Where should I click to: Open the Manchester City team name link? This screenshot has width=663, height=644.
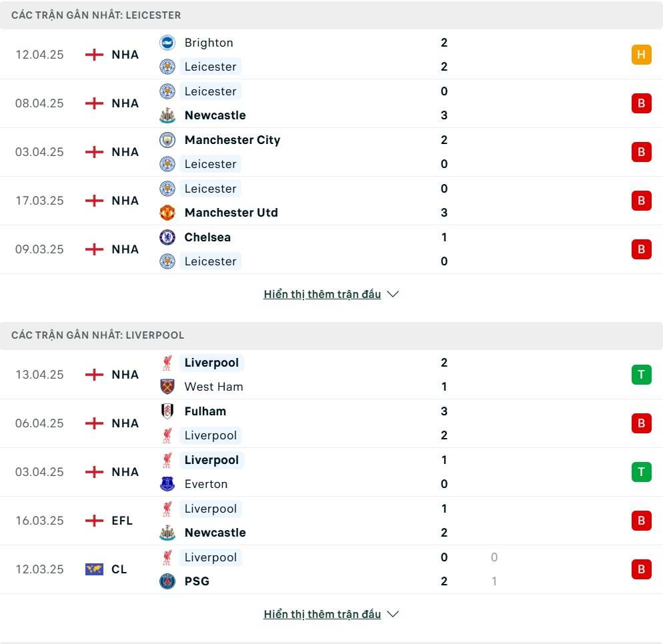click(232, 140)
